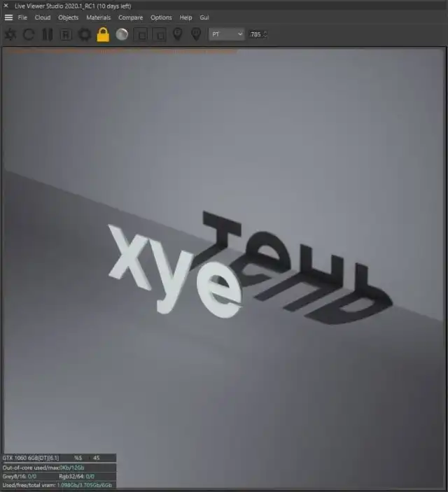Open render settings gear icon

[x=85, y=34]
